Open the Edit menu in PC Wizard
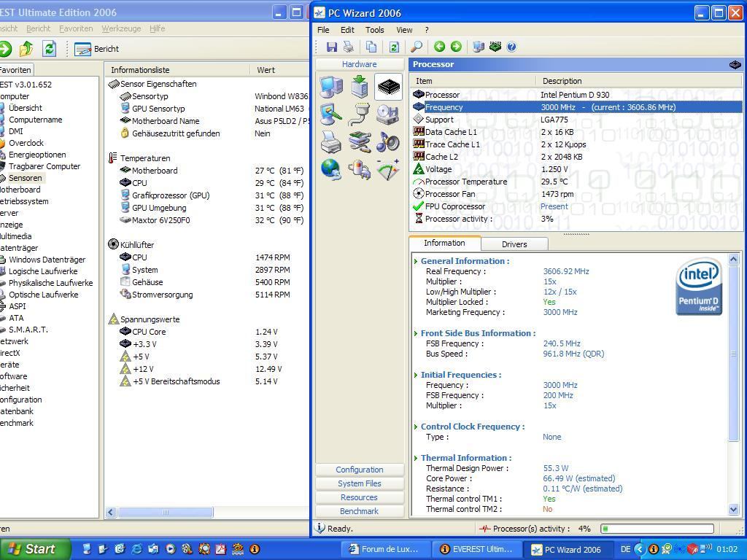747x560 pixels. click(347, 30)
